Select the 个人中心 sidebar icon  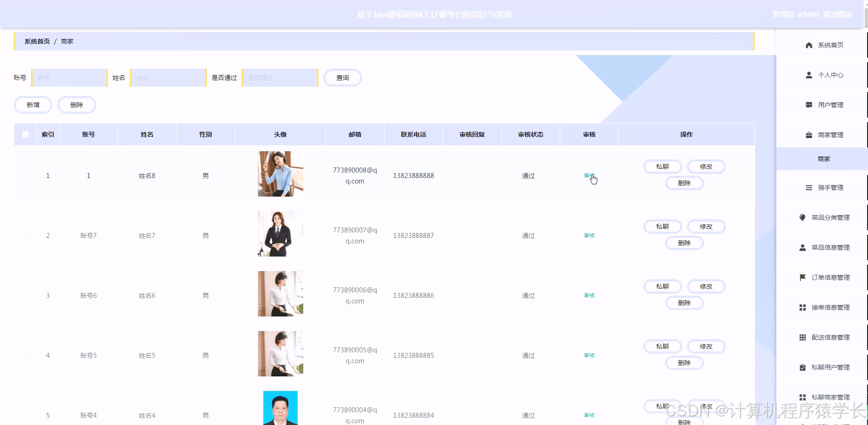coord(809,75)
